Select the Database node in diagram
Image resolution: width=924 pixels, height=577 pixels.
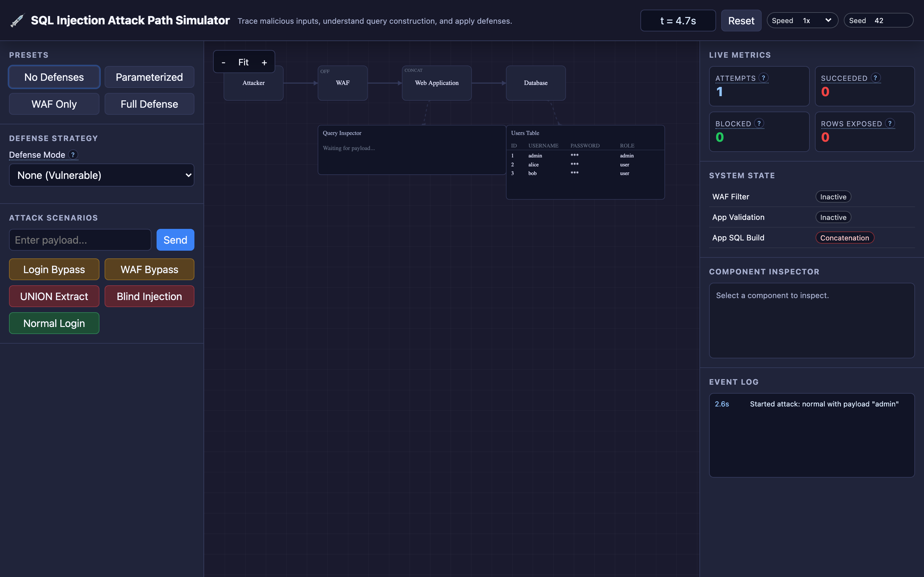(536, 83)
